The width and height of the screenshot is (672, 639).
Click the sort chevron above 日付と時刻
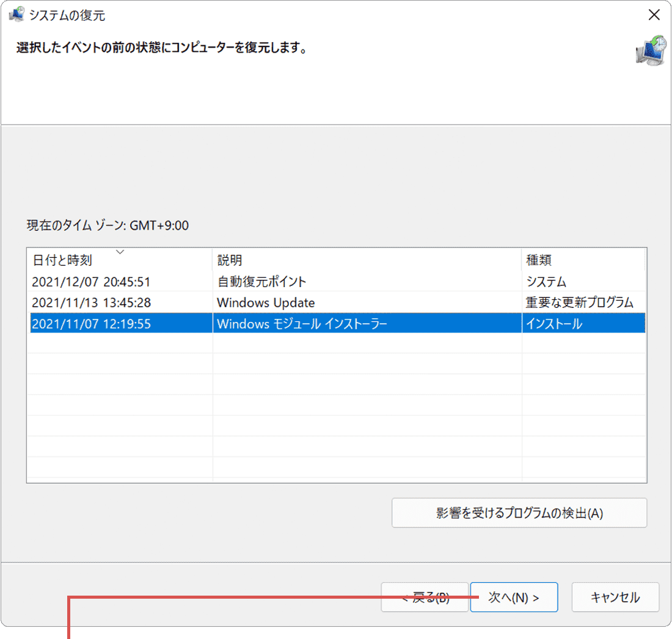[x=120, y=251]
